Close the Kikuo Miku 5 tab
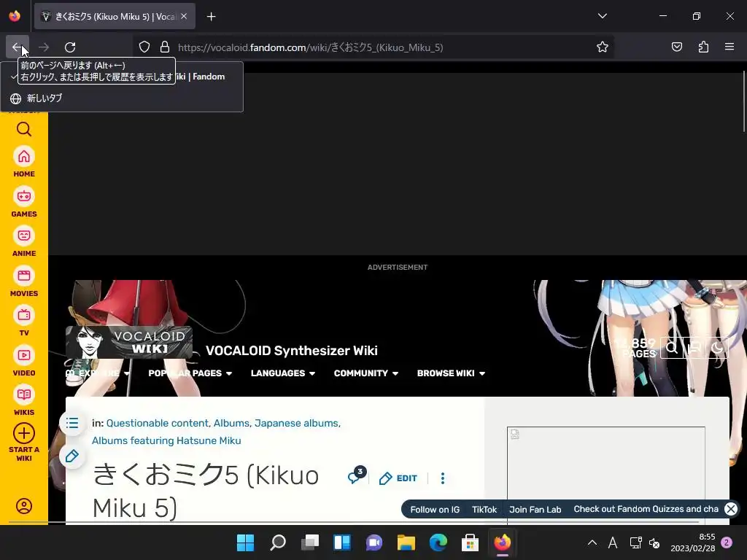Image resolution: width=747 pixels, height=560 pixels. pos(184,16)
